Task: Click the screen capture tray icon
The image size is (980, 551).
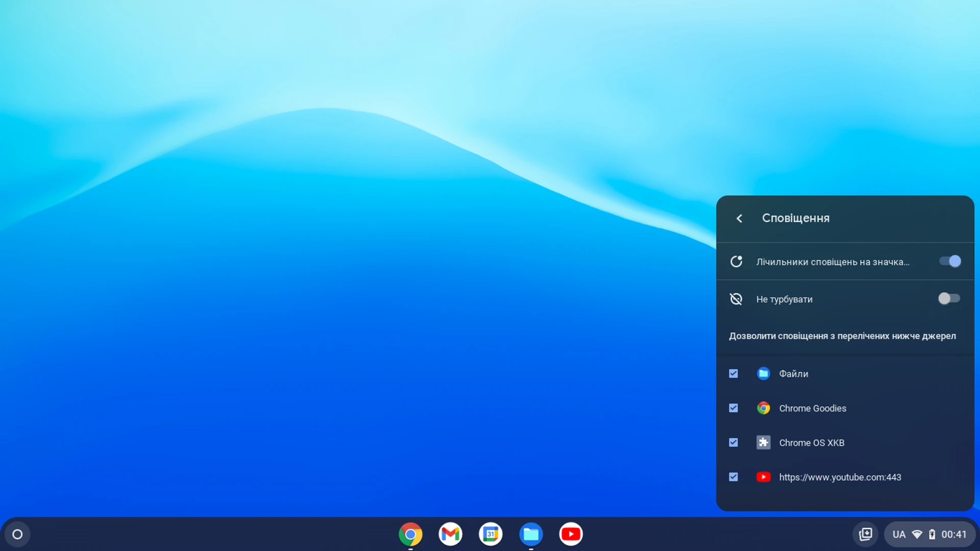Action: pos(866,534)
